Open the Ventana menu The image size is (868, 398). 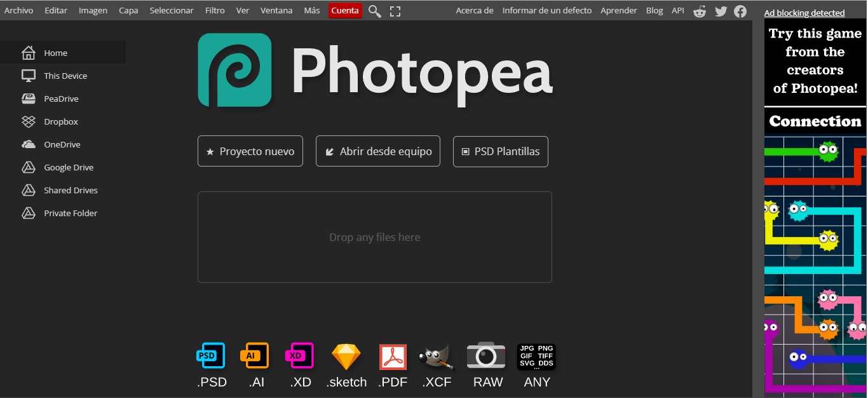[x=276, y=10]
